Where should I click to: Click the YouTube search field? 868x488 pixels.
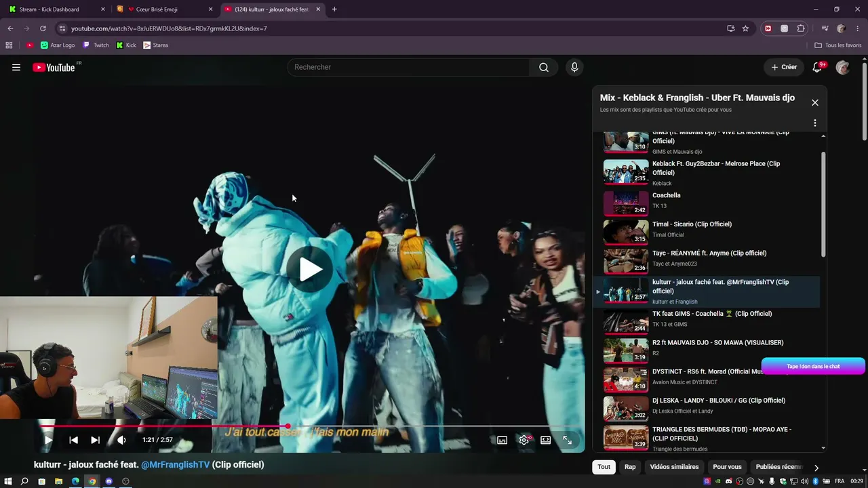(x=408, y=67)
